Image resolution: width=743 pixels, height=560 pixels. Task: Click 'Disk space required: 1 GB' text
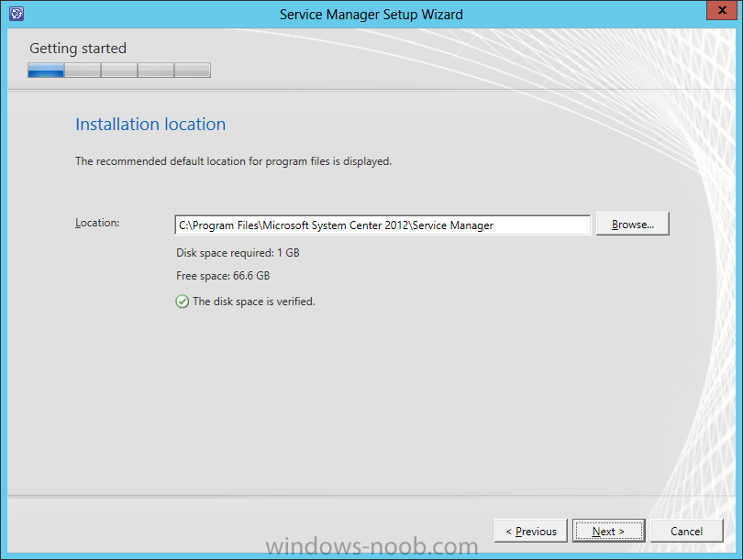tap(238, 253)
